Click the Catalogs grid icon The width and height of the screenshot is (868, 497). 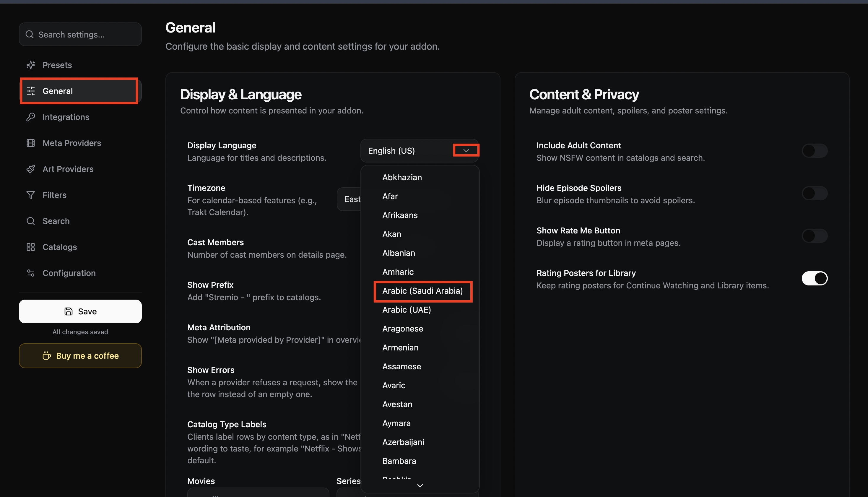coord(31,247)
